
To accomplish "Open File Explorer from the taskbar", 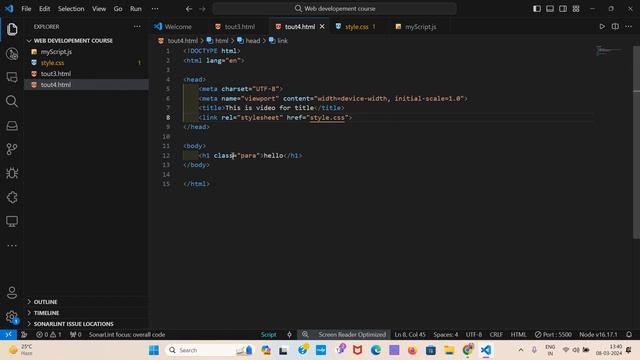I will pos(449,350).
